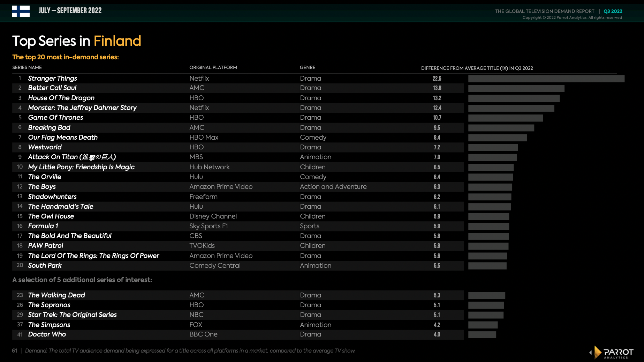Viewport: 644px width, 362px height.
Task: Click the 'ORIGINAL PLATFORM' column header
Action: pos(213,67)
